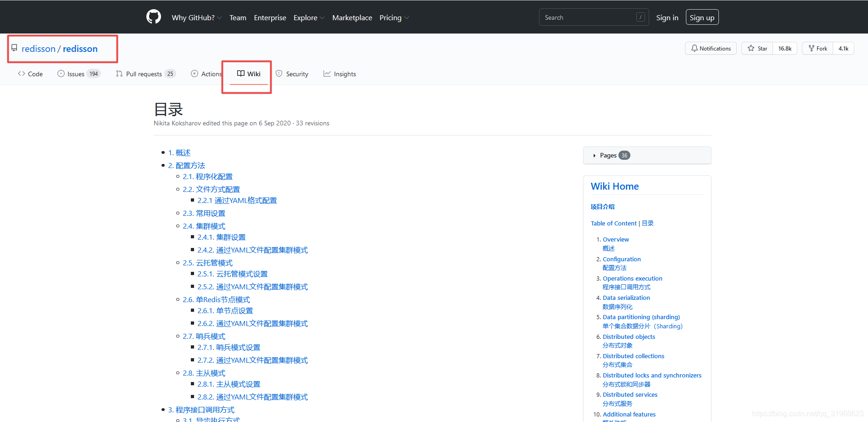
Task: Switch to the Actions tab
Action: point(206,74)
